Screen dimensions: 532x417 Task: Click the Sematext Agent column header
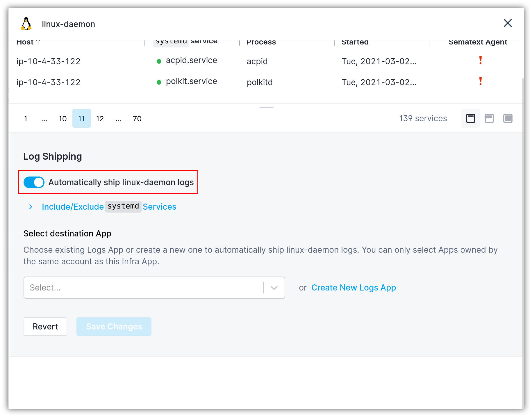tap(478, 42)
